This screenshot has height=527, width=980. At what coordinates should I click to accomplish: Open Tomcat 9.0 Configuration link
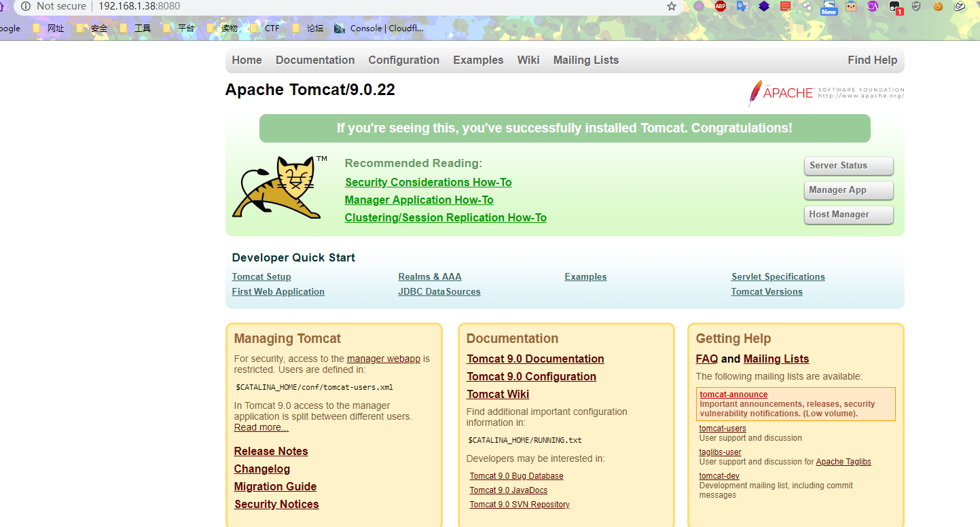click(531, 377)
